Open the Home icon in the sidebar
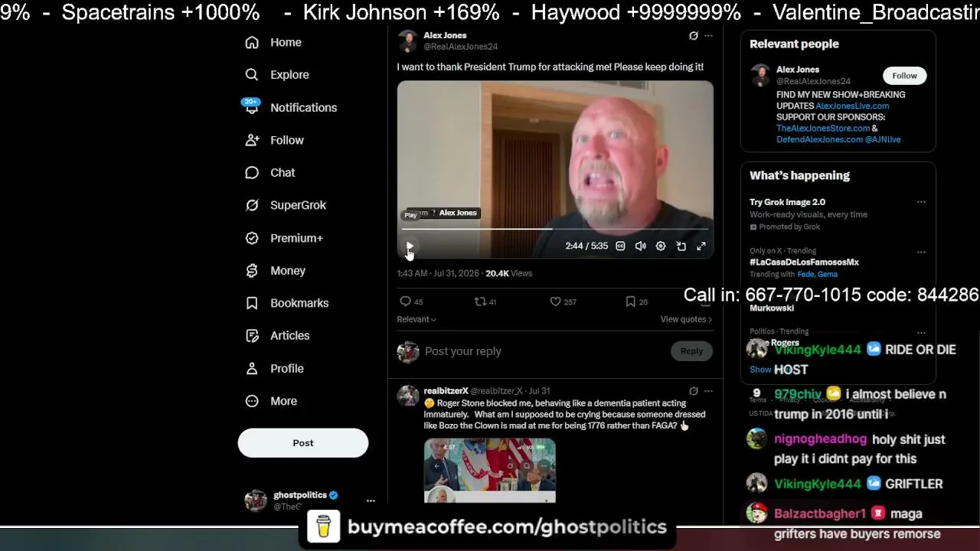 pos(252,43)
